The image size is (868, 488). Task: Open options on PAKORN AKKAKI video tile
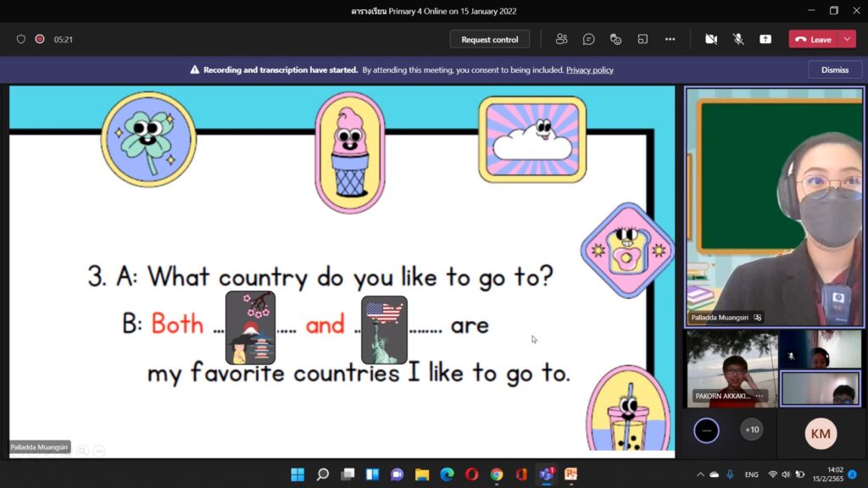point(759,396)
